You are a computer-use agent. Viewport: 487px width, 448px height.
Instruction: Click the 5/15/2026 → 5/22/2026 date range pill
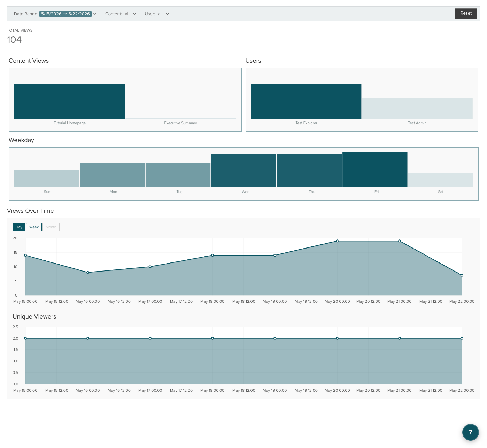(x=65, y=14)
